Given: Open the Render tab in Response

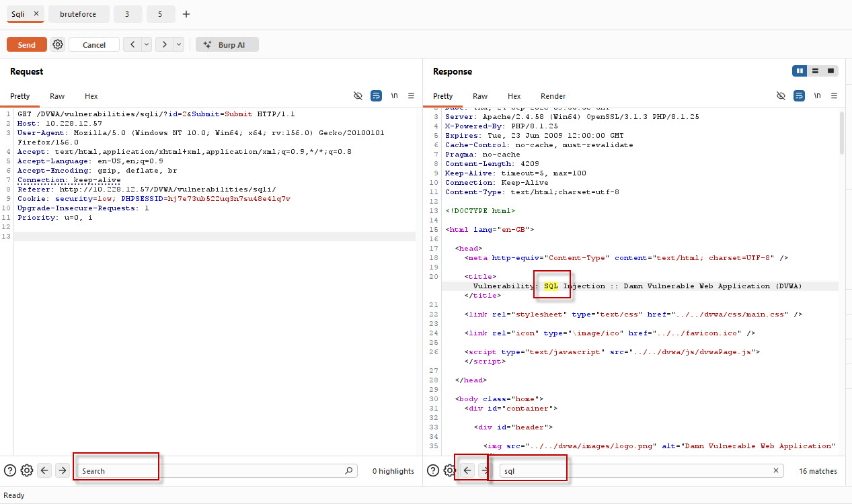Looking at the screenshot, I should [x=553, y=96].
